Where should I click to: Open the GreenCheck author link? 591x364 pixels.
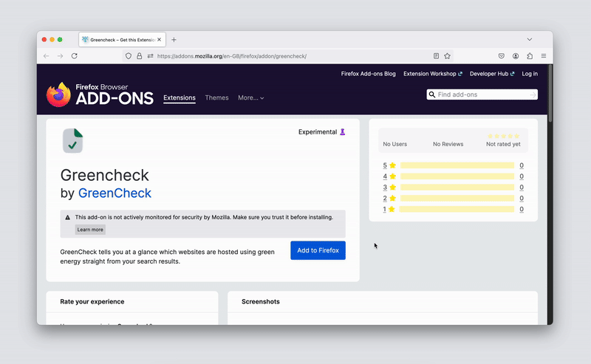coord(115,193)
